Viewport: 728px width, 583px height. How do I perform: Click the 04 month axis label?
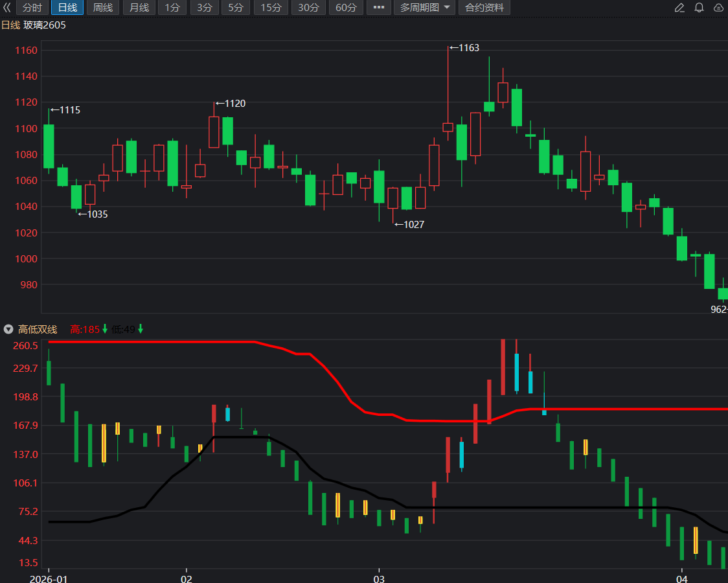[x=681, y=578]
